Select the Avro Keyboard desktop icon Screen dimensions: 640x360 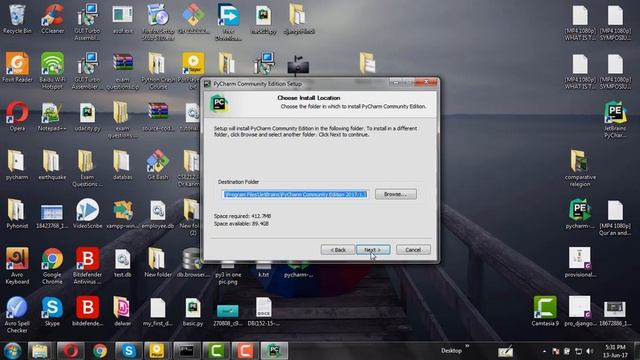17,266
